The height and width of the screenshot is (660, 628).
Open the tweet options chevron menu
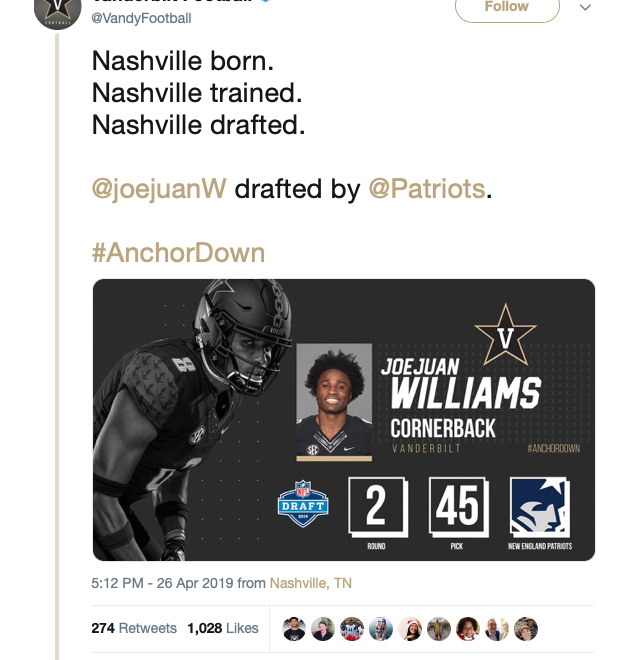[586, 8]
